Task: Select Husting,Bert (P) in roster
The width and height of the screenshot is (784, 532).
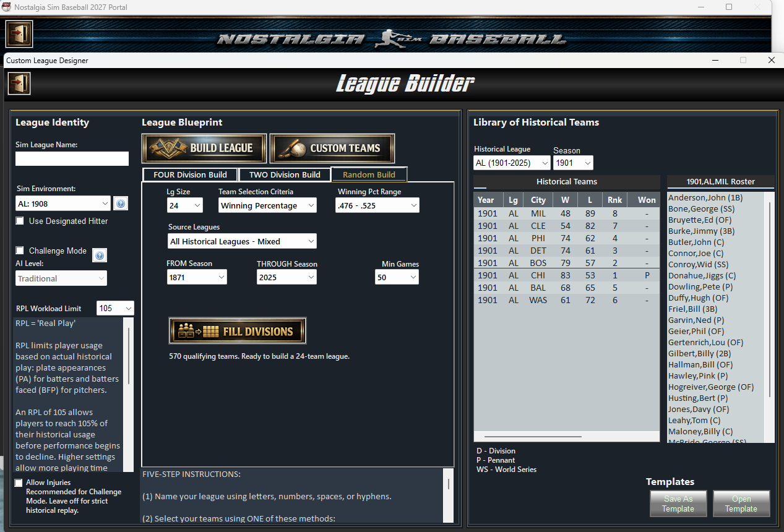Action: click(698, 398)
